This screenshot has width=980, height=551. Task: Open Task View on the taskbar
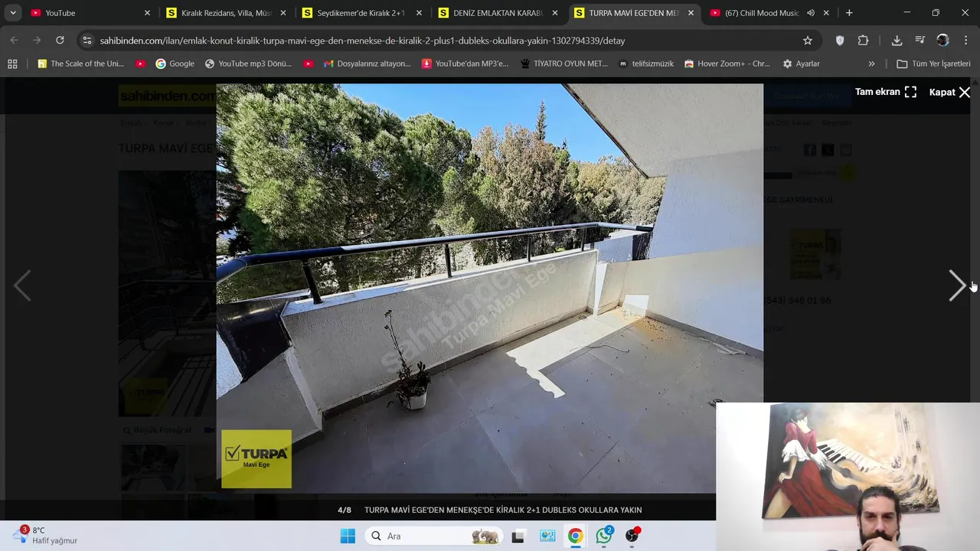[518, 536]
